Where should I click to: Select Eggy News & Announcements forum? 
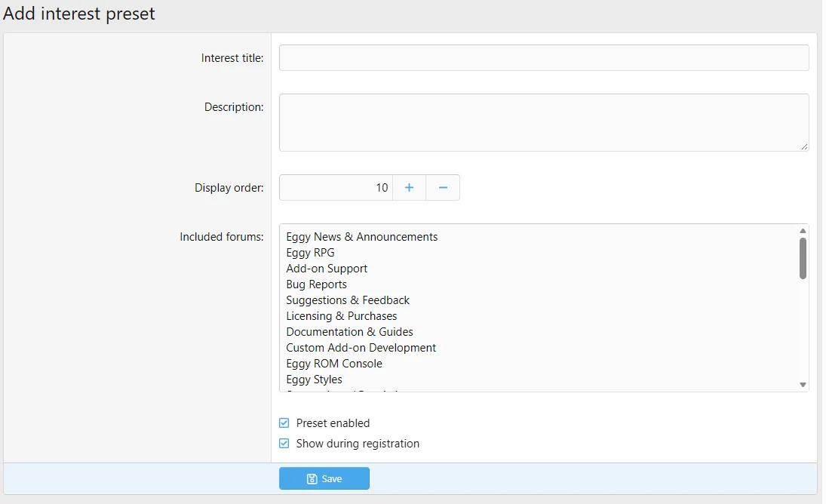tap(362, 237)
